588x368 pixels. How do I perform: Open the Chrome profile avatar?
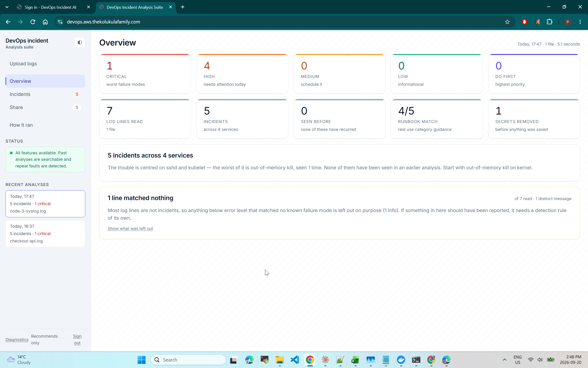[x=568, y=22]
